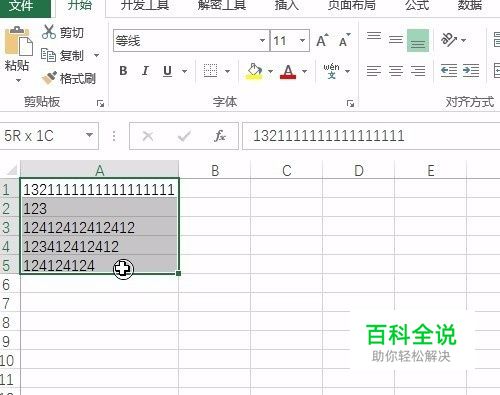Screen dimensions: 500x395
Task: Expand the Paste options arrow
Action: [18, 80]
